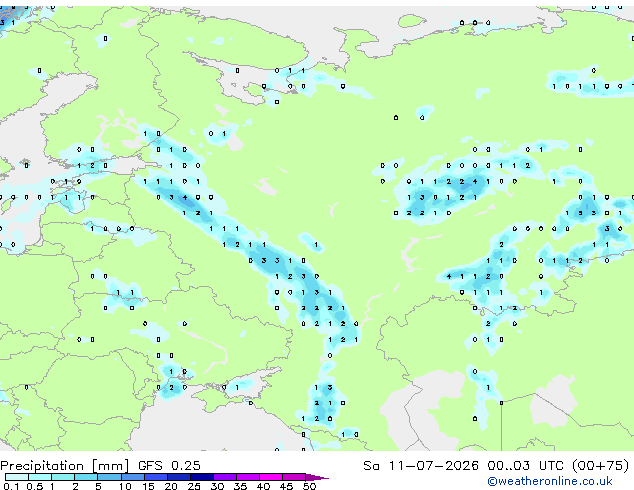
Task: Click the purple arrow tip above 50
Action: click(317, 477)
